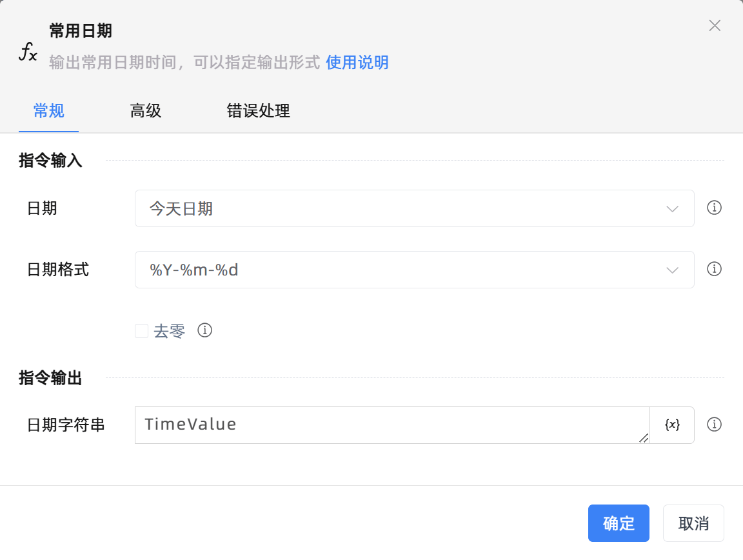Show info tooltip for 日期格式 field
The image size is (743, 560).
coord(714,269)
